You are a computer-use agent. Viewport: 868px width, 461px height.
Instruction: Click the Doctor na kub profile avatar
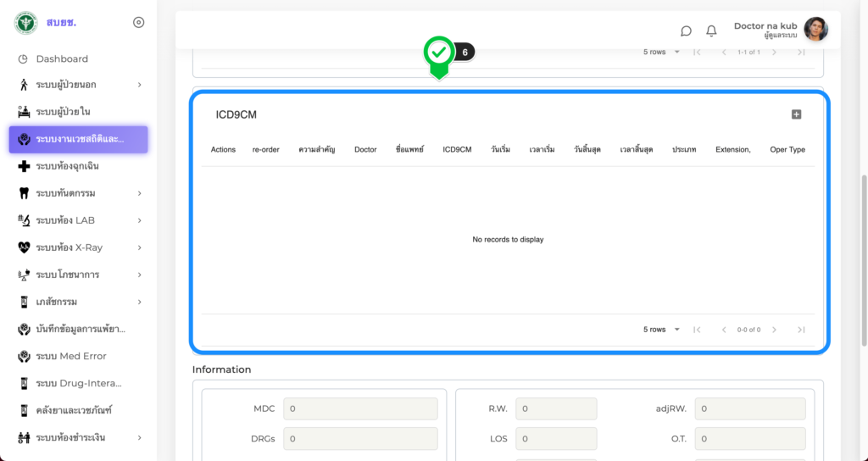tap(815, 30)
